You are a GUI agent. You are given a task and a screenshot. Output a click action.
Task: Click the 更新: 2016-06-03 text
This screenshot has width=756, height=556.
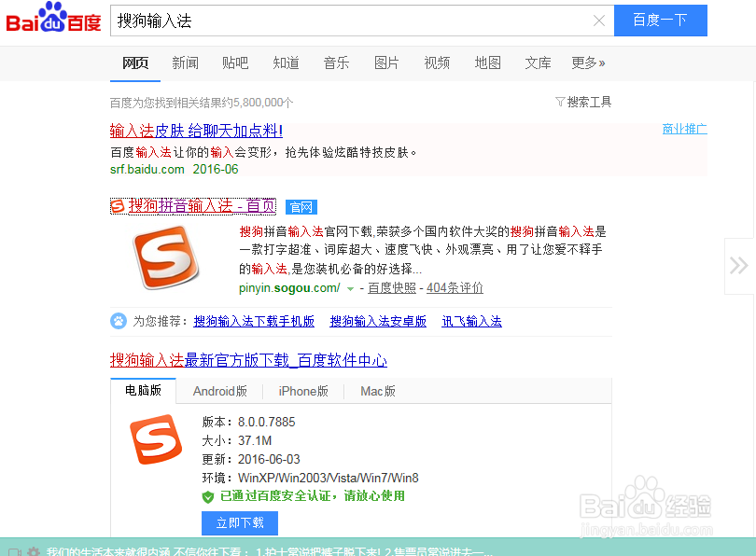click(251, 459)
